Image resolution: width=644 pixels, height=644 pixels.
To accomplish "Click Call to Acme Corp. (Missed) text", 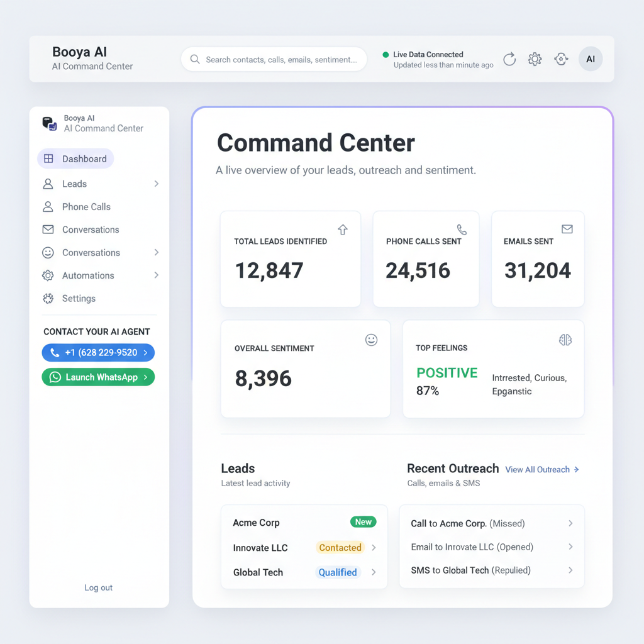I will point(468,524).
